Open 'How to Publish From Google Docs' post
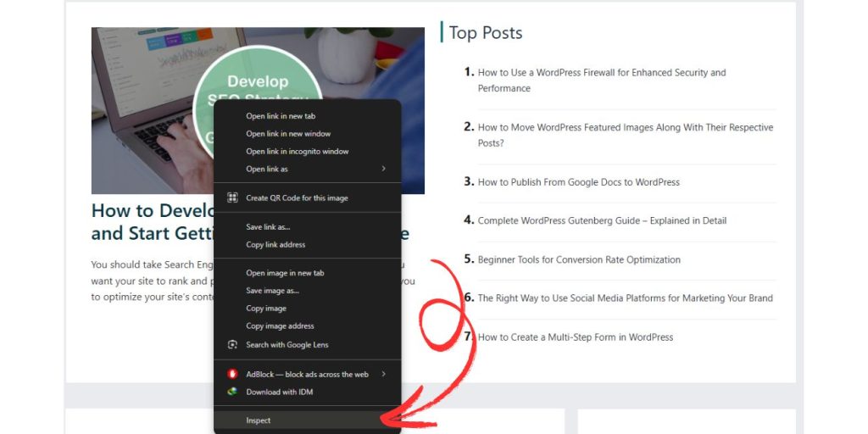Screen dimensions: 868x434 pyautogui.click(x=578, y=182)
